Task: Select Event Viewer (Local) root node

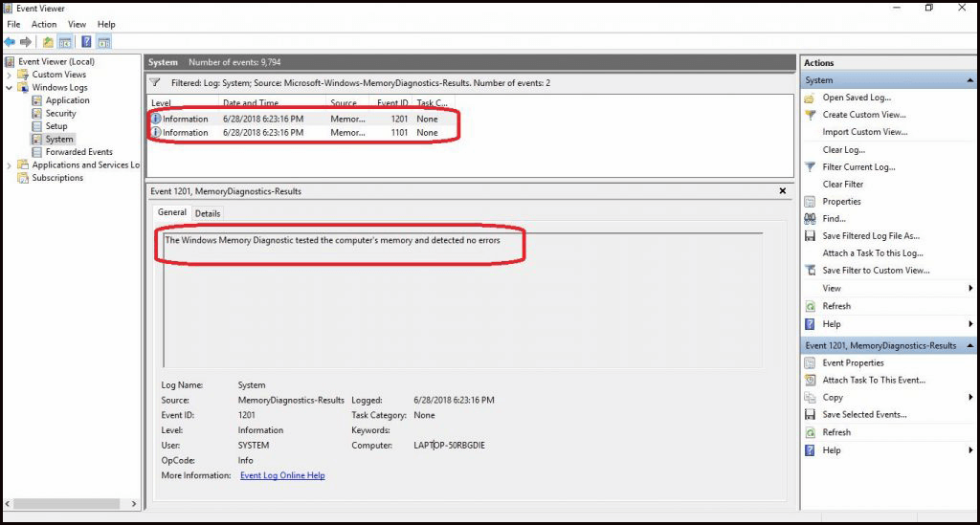Action: click(x=56, y=62)
